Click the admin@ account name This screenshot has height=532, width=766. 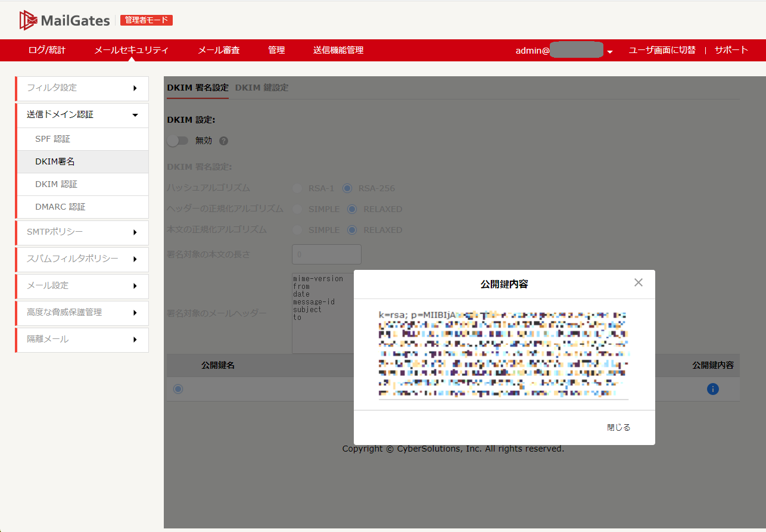pyautogui.click(x=560, y=51)
